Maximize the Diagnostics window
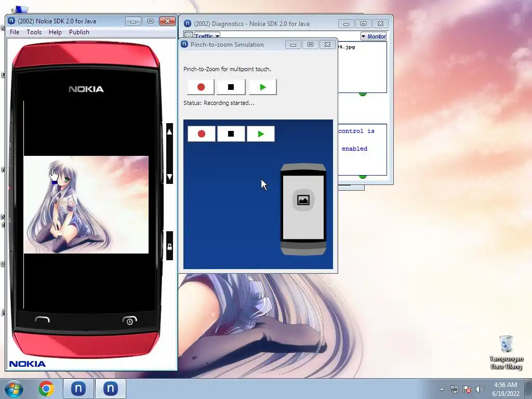The image size is (532, 399). pos(363,24)
